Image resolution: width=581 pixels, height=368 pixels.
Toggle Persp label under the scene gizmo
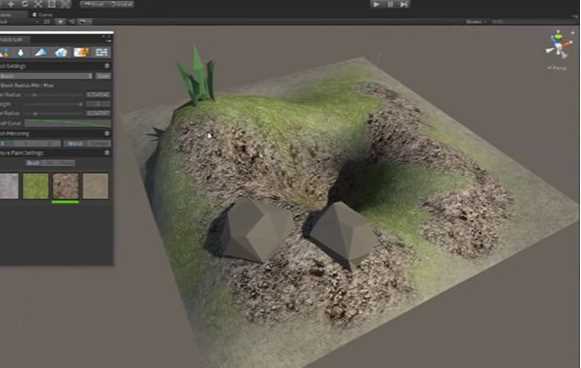557,68
